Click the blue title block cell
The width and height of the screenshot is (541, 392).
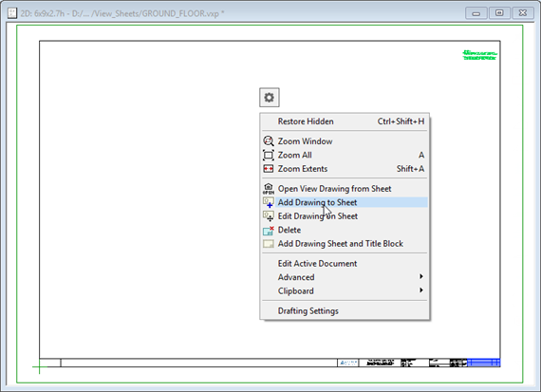coord(484,363)
